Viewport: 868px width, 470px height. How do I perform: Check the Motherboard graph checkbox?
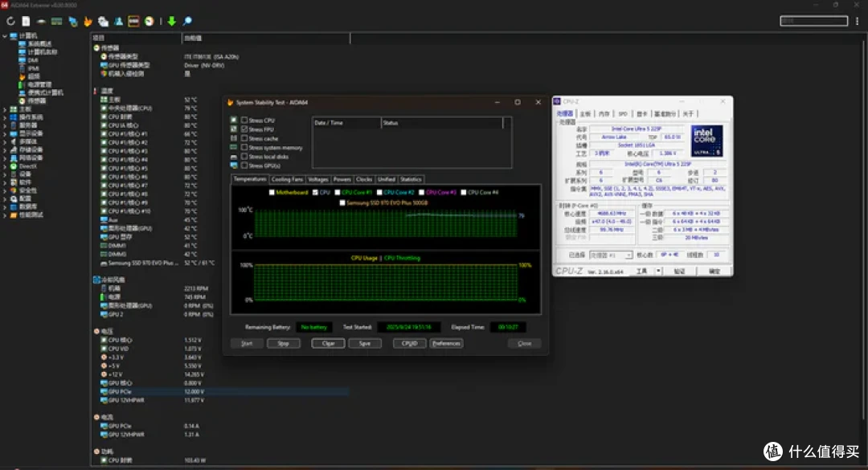272,193
